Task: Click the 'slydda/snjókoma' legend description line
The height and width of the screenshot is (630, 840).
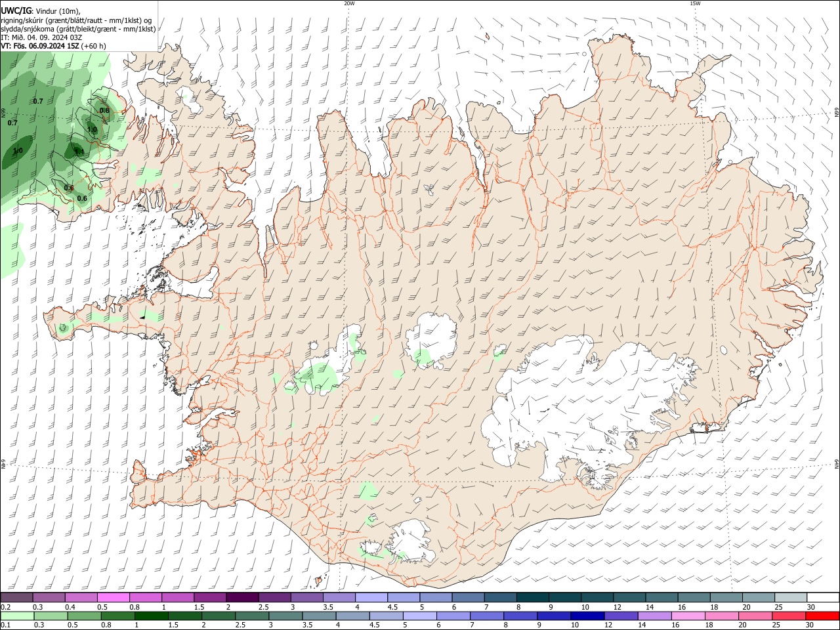Action: point(78,29)
